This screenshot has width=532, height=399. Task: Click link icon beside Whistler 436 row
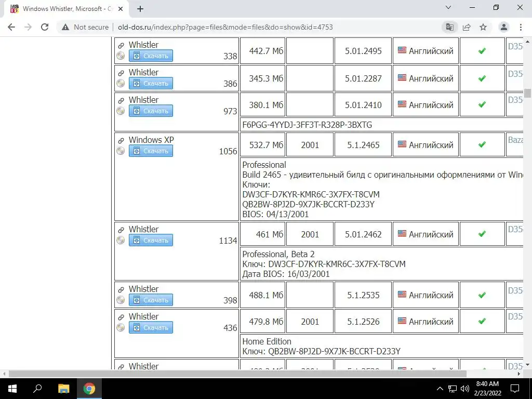(121, 317)
